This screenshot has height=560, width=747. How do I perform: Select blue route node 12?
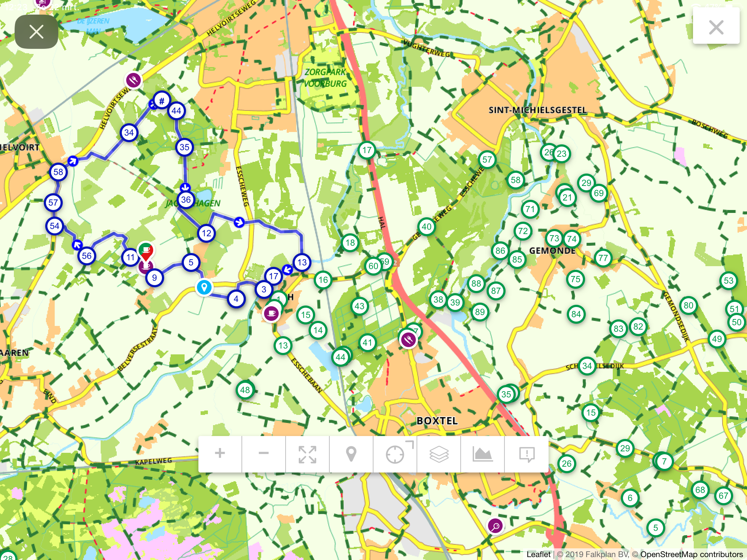206,233
